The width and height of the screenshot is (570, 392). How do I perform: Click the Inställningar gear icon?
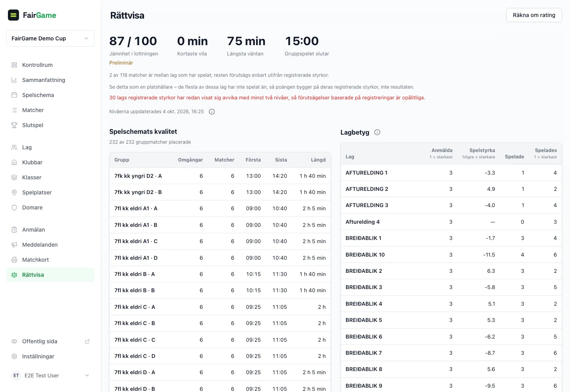coord(14,356)
